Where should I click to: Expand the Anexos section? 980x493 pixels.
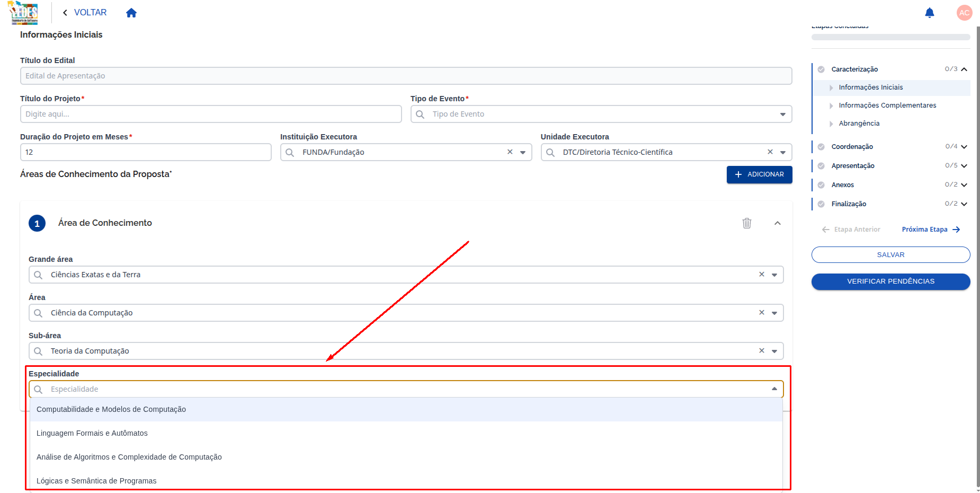[x=964, y=185]
